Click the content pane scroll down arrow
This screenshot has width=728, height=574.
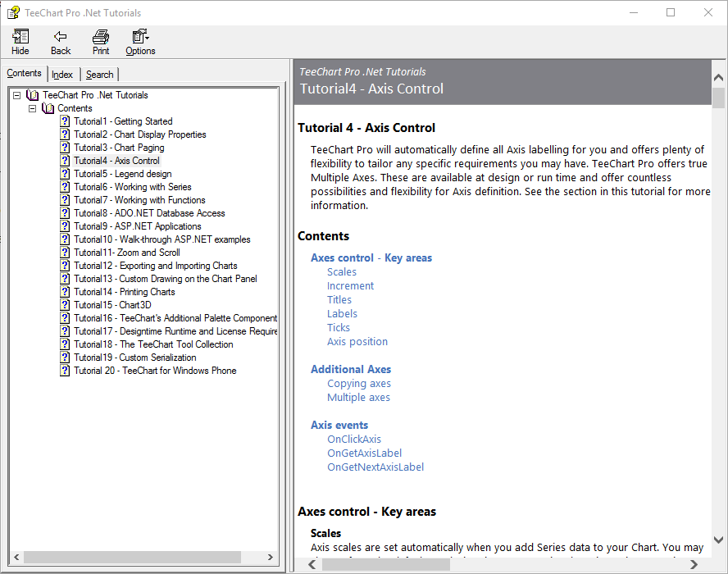click(x=718, y=540)
